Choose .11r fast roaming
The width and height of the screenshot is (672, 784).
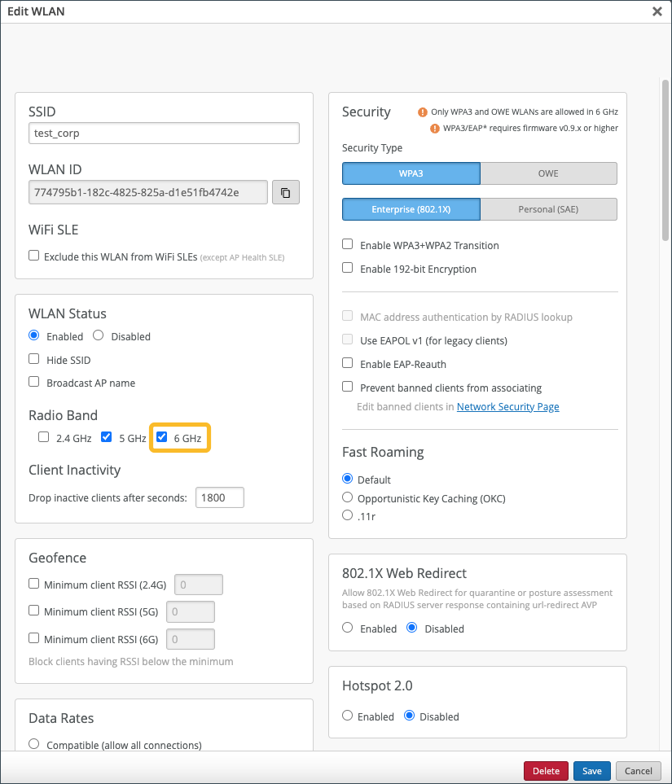(348, 515)
